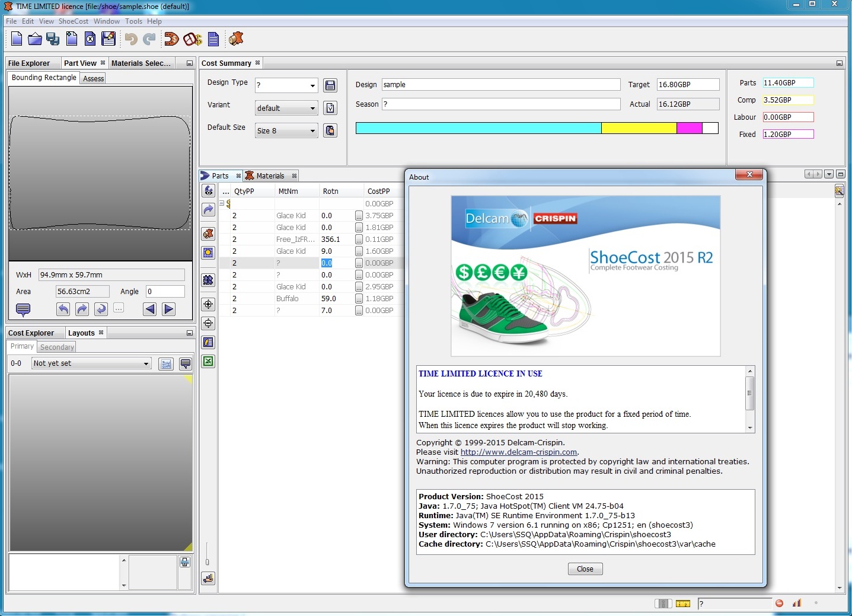852x616 pixels.
Task: Click the leather hide icon in Parts sidebar
Action: 208,234
